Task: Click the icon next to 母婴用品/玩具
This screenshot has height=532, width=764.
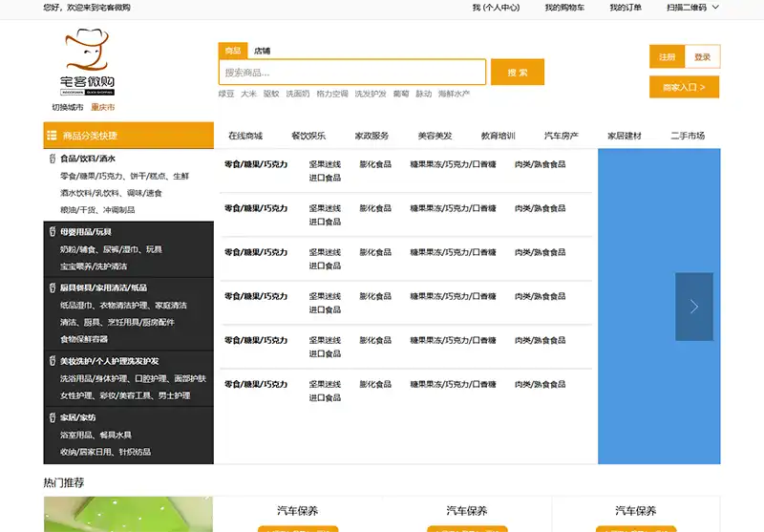Action: (x=52, y=232)
